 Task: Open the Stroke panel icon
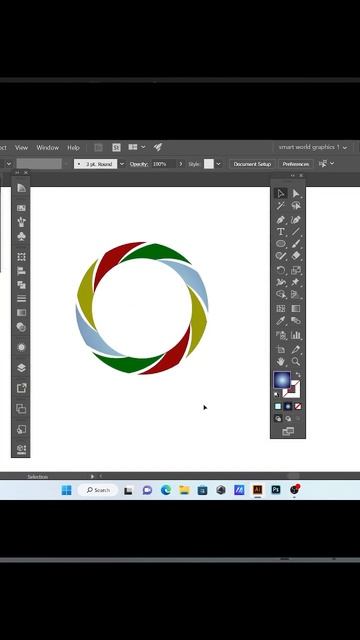coord(21,298)
